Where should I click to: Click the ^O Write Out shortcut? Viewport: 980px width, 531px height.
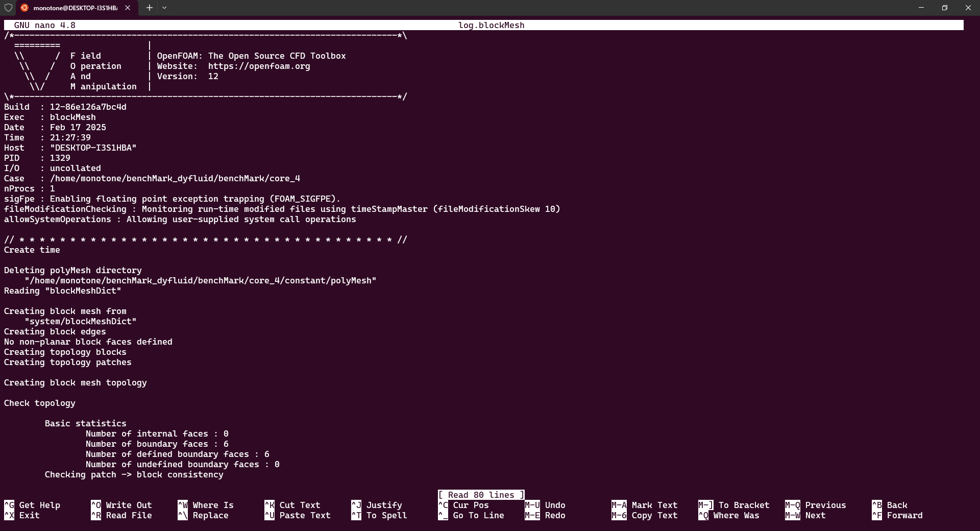[121, 505]
